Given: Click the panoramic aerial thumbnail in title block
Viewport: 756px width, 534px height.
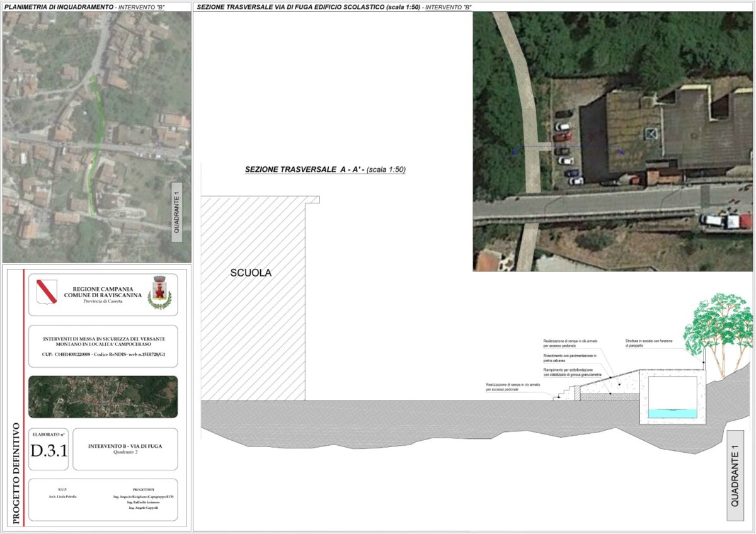Looking at the screenshot, I should pyautogui.click(x=103, y=397).
